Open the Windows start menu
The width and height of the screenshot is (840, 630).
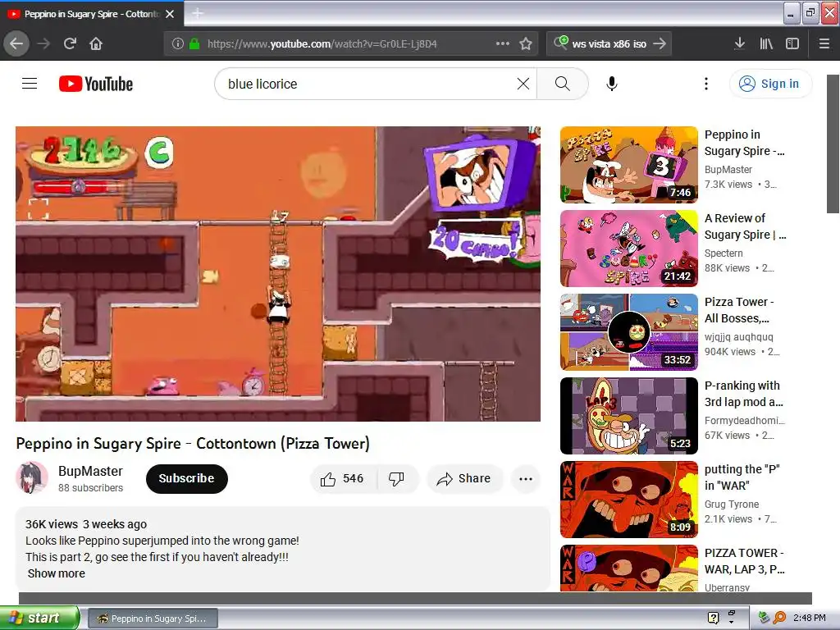pyautogui.click(x=39, y=618)
